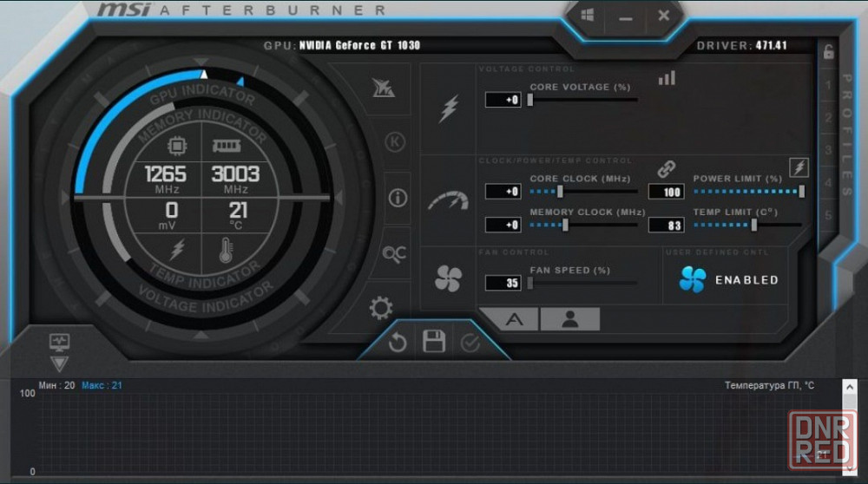Click the graph scroll up arrow
This screenshot has width=868, height=484.
[849, 387]
